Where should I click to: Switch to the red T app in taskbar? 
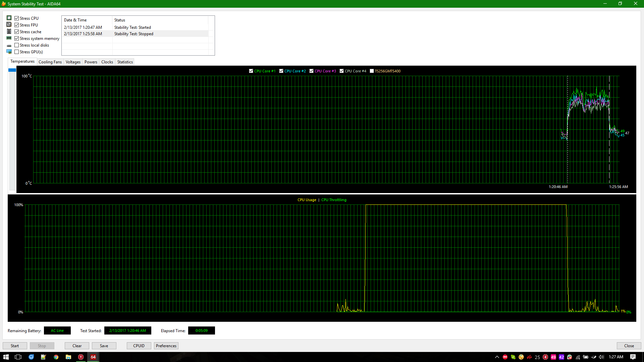click(x=81, y=357)
